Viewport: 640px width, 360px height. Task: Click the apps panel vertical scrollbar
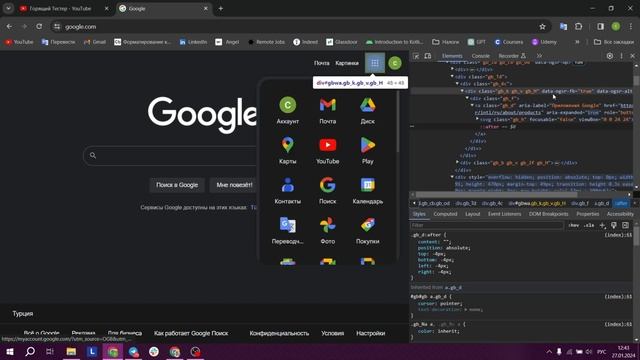click(398, 122)
